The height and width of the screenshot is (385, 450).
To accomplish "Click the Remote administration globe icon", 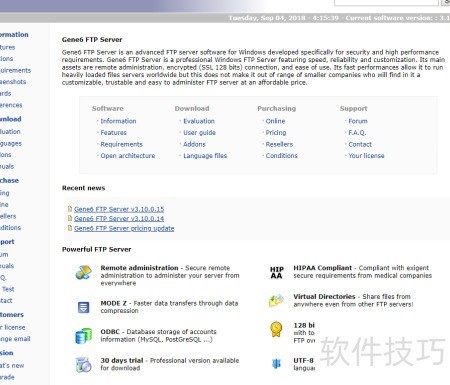I will pyautogui.click(x=83, y=272).
